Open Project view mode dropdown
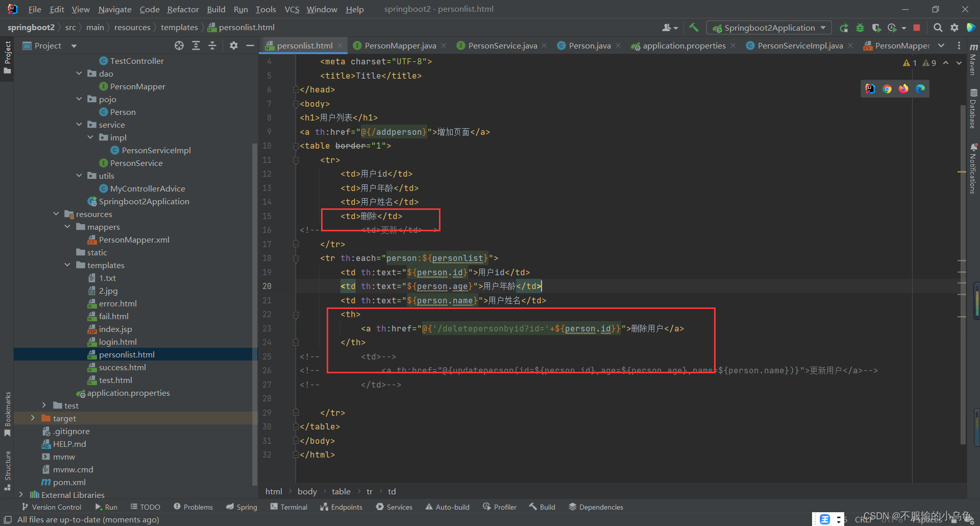The image size is (980, 526). pos(74,45)
